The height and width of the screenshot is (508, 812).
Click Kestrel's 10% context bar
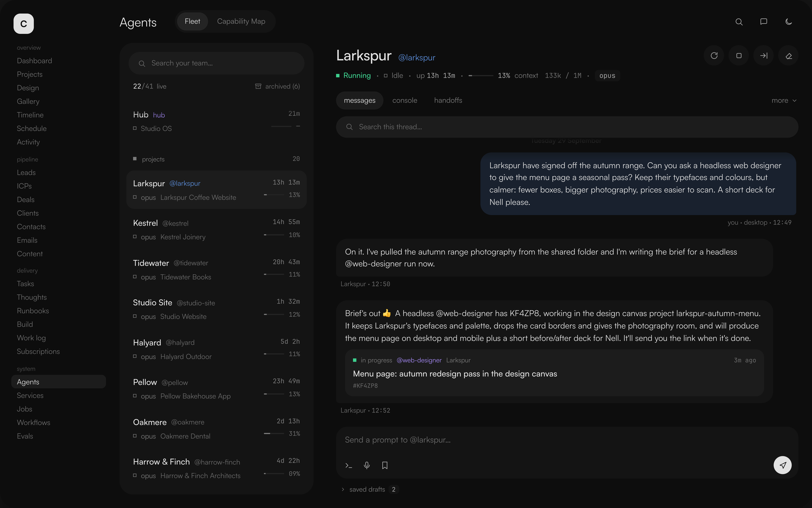click(x=274, y=235)
